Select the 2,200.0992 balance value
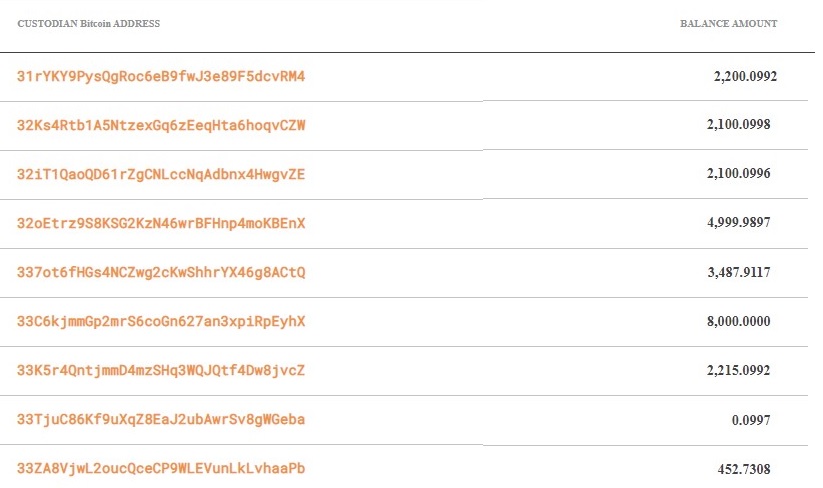823x488 pixels. pyautogui.click(x=745, y=76)
